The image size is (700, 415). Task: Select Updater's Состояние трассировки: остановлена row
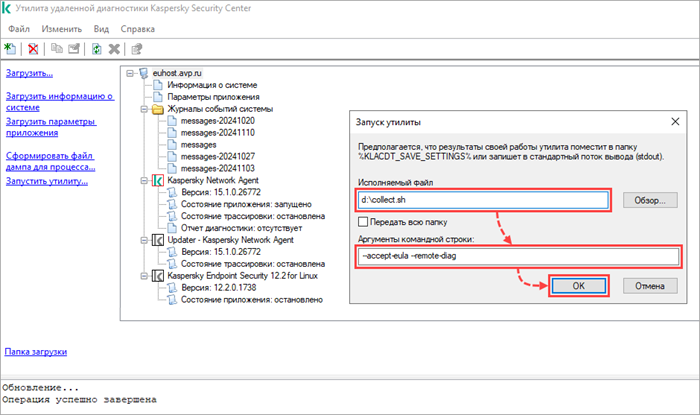pyautogui.click(x=253, y=264)
